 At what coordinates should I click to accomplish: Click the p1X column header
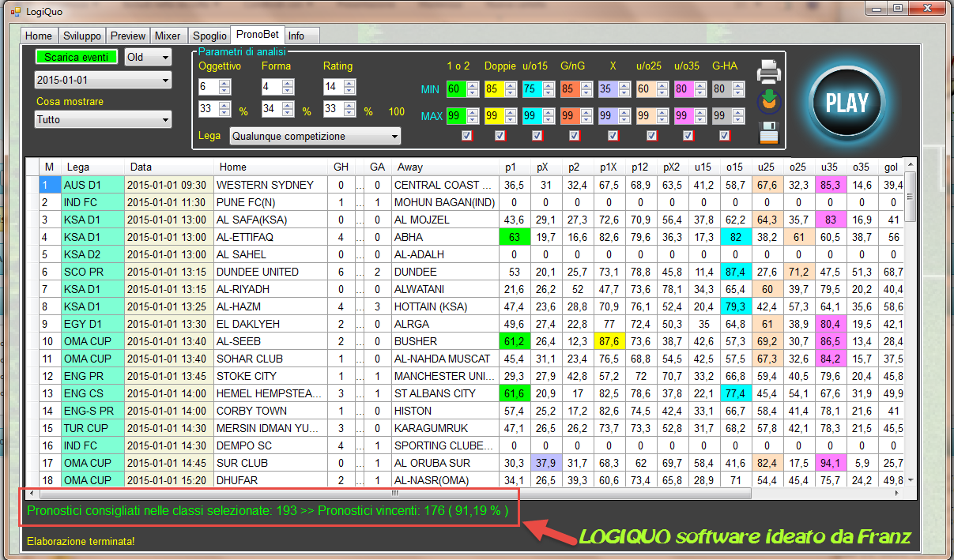(x=608, y=167)
